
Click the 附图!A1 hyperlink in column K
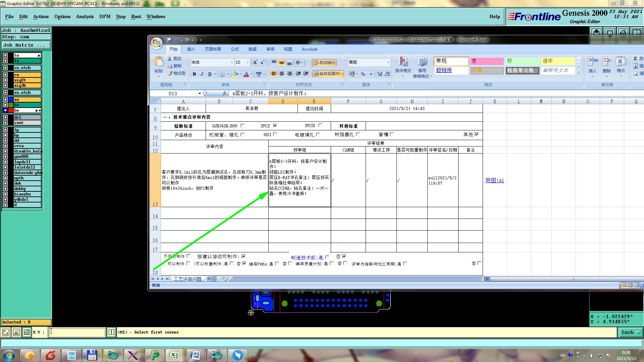[x=495, y=180]
